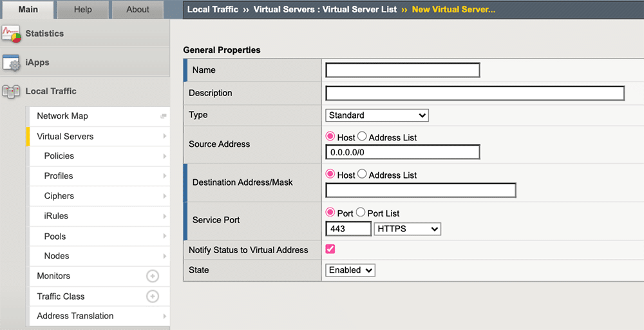Screen dimensions: 644x330
Task: Click the plus icon beside Monitors
Action: [153, 276]
